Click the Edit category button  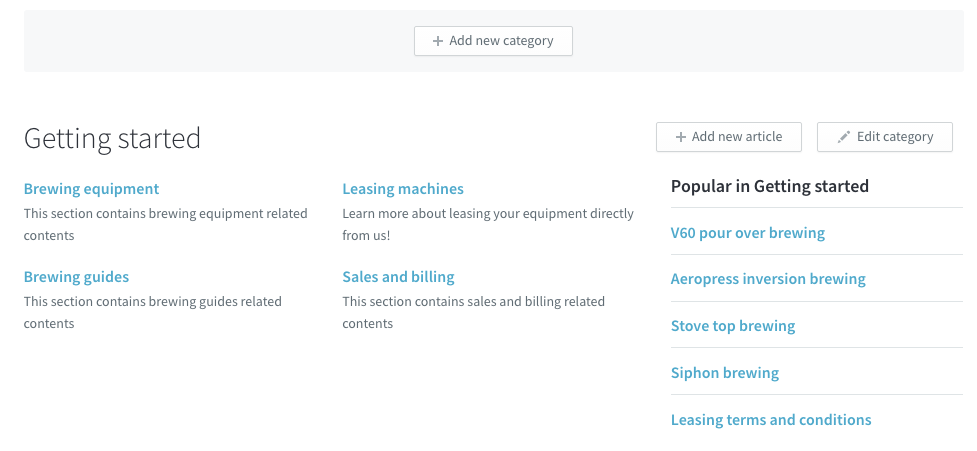tap(885, 137)
